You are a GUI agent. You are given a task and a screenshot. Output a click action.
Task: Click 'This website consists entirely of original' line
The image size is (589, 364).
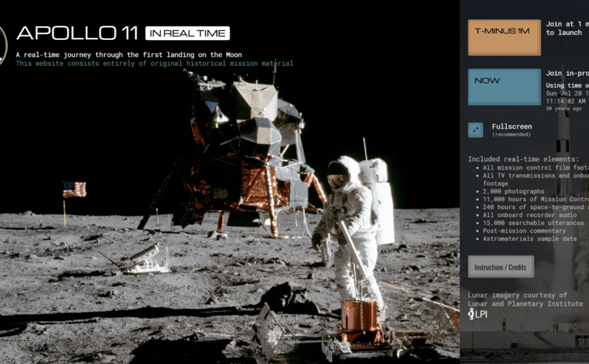(154, 64)
